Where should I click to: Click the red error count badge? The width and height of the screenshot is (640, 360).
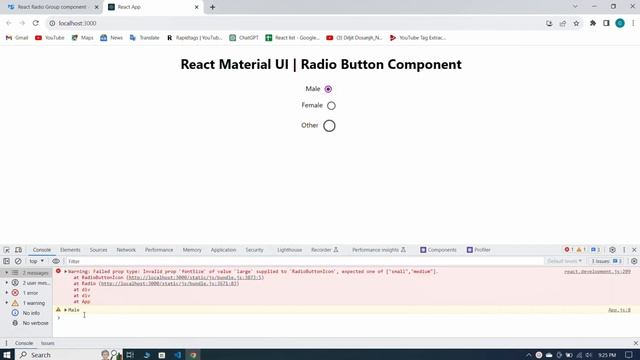click(569, 250)
